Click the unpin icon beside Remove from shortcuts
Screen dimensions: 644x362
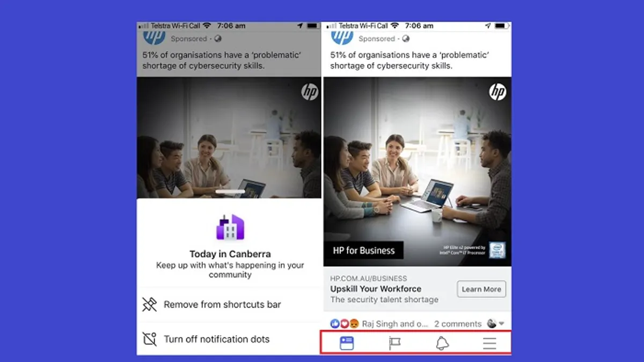pyautogui.click(x=149, y=305)
